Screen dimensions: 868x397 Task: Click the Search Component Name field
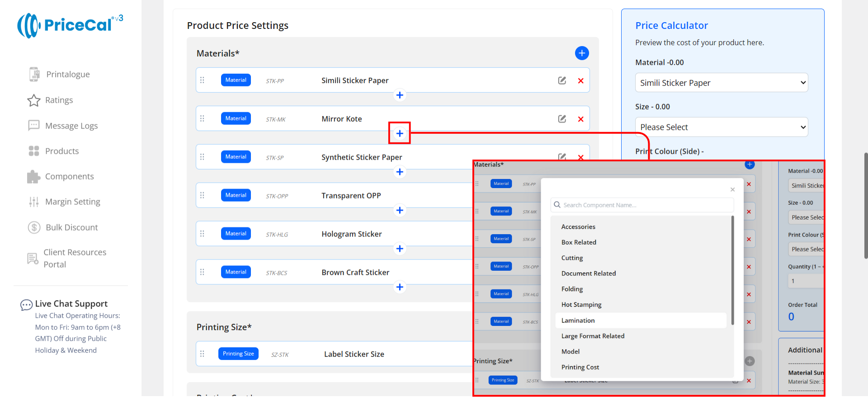tap(642, 205)
